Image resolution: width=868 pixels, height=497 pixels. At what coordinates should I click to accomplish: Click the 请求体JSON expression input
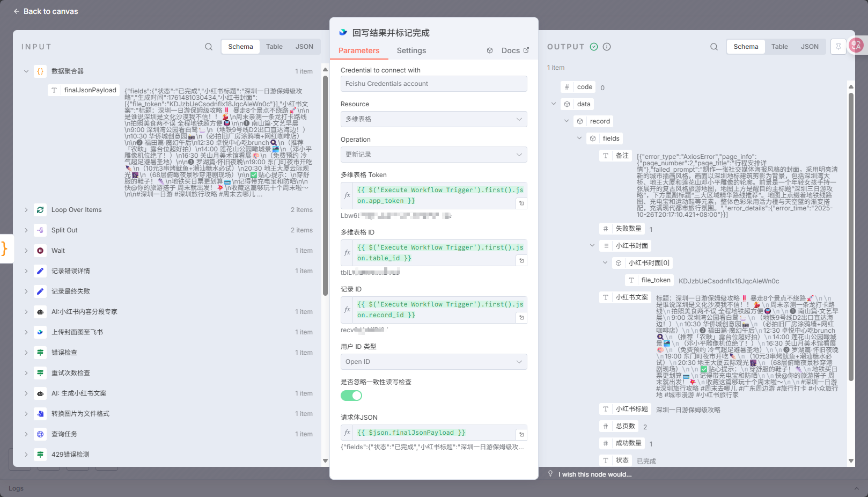433,433
